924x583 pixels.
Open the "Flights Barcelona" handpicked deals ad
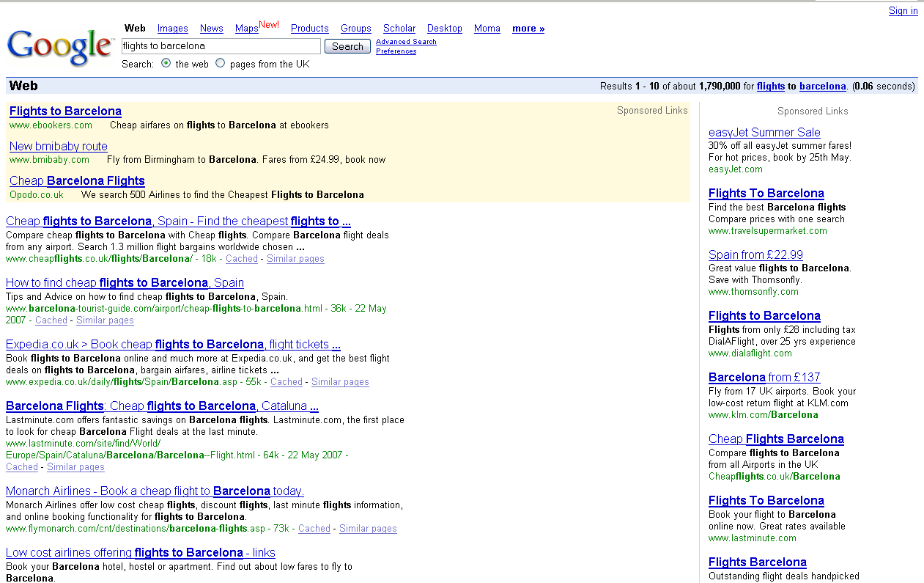758,562
